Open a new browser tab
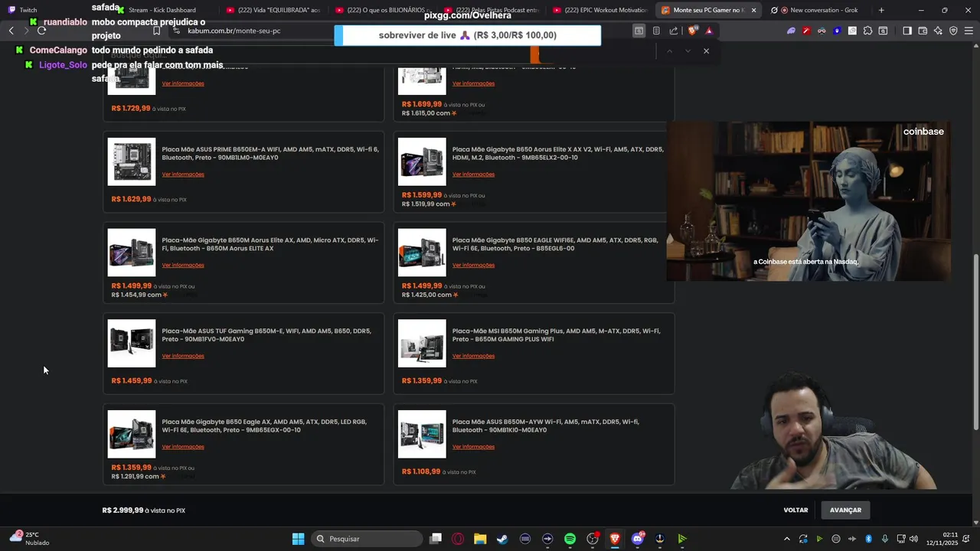This screenshot has width=980, height=551. pyautogui.click(x=881, y=10)
